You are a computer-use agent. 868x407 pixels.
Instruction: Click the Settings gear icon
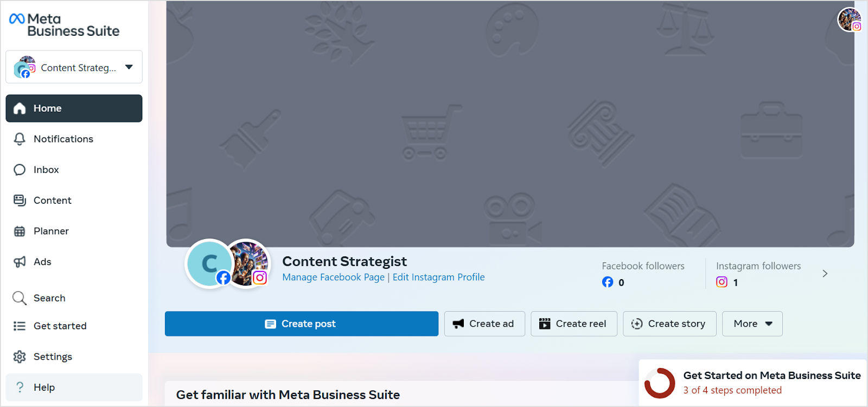20,357
